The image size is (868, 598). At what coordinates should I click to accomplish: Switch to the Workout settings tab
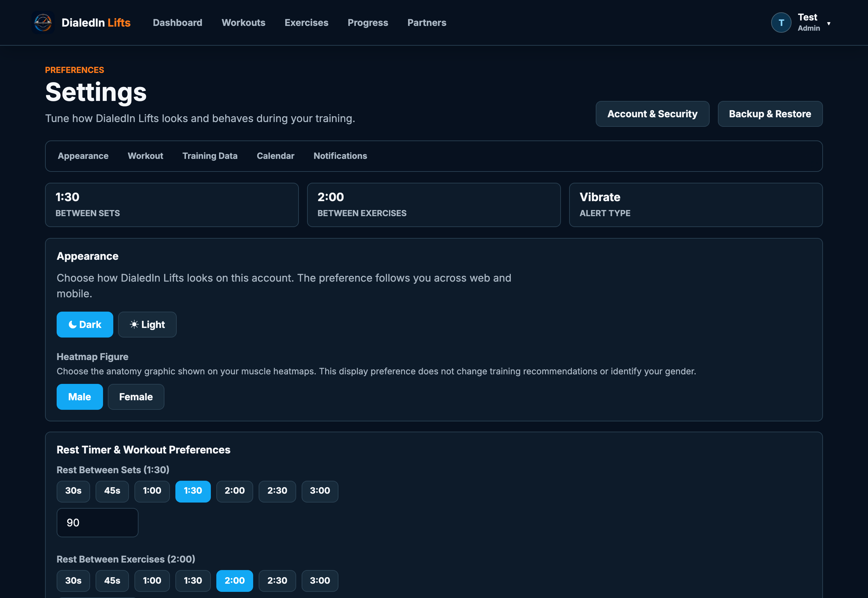pos(145,156)
